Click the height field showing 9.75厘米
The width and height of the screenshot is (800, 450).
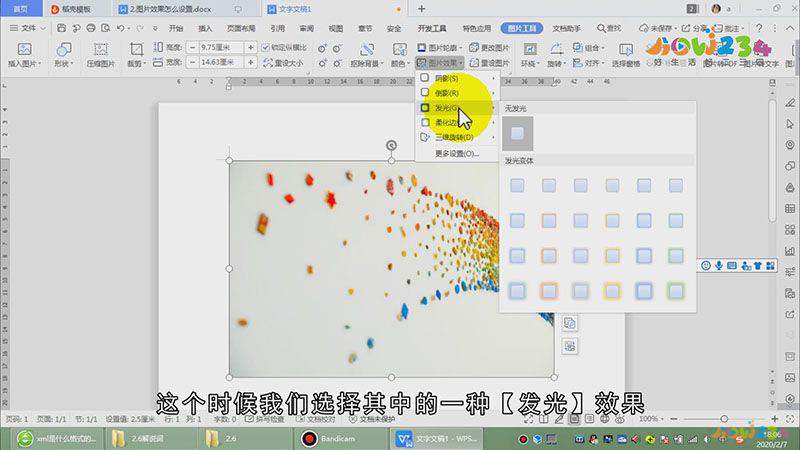pos(221,47)
